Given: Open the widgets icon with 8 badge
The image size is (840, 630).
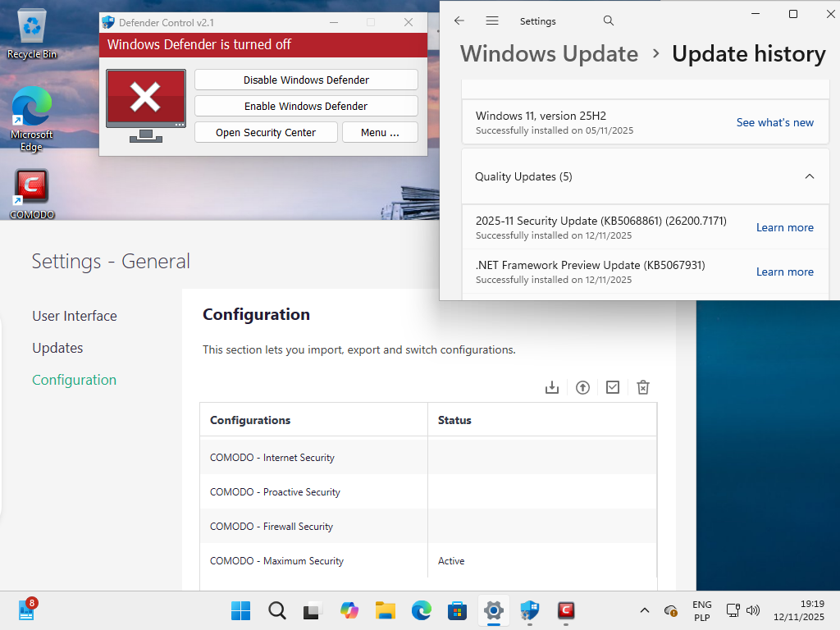Looking at the screenshot, I should click(x=27, y=609).
